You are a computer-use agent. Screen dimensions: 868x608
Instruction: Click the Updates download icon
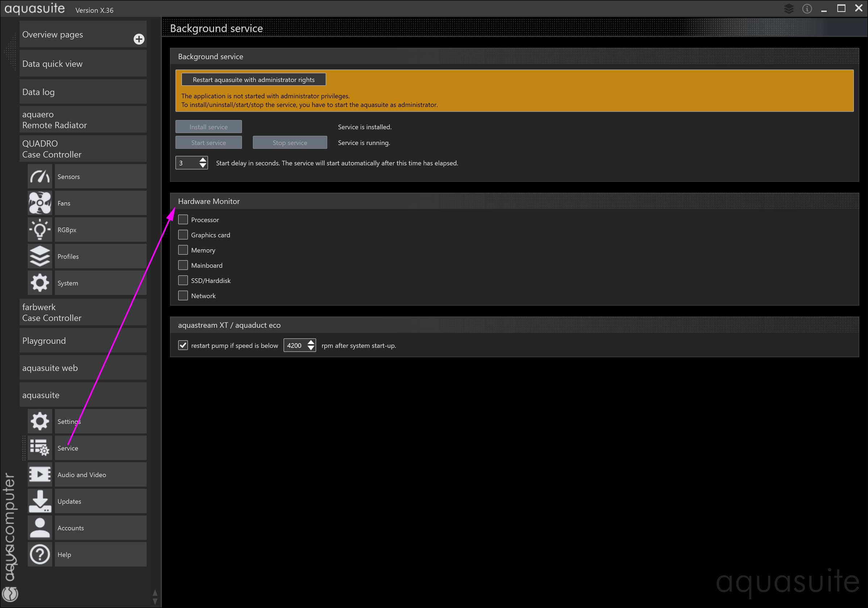click(x=40, y=501)
